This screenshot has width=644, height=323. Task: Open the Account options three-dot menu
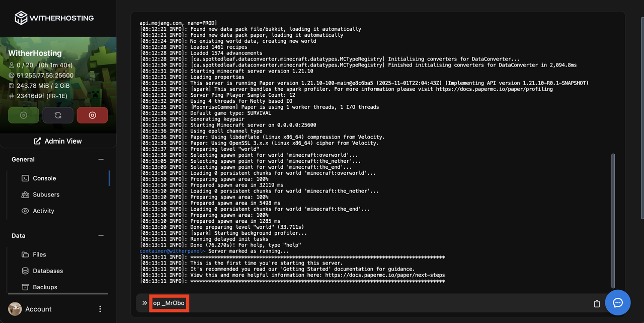100,309
